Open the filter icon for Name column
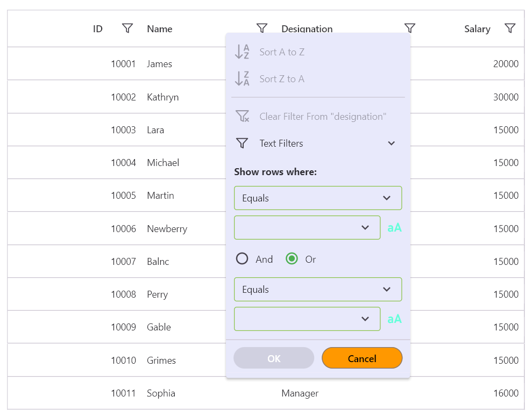Viewport: 532px width, 418px height. (262, 28)
